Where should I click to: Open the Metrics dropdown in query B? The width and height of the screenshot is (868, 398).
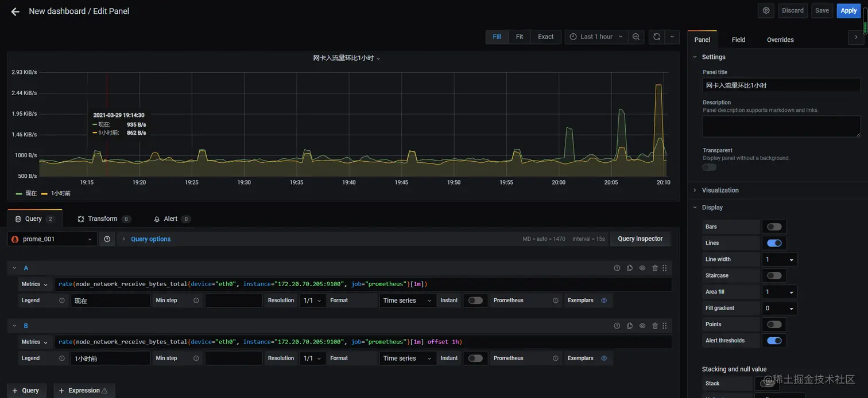point(35,342)
